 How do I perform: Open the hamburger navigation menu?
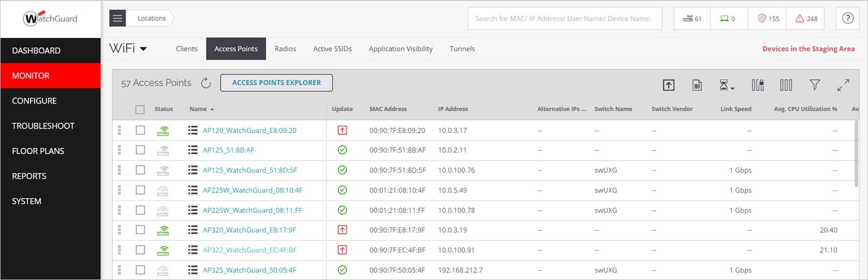[x=117, y=18]
